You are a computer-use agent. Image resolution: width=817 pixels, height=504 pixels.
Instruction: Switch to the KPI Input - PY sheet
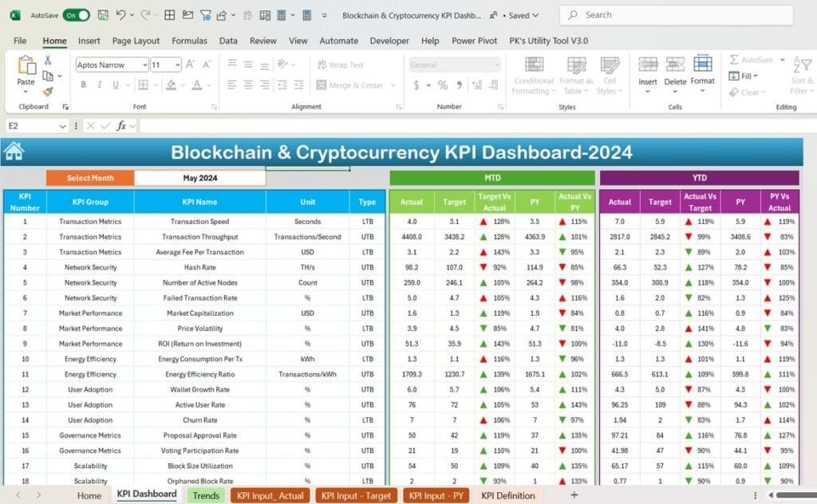pyautogui.click(x=436, y=496)
